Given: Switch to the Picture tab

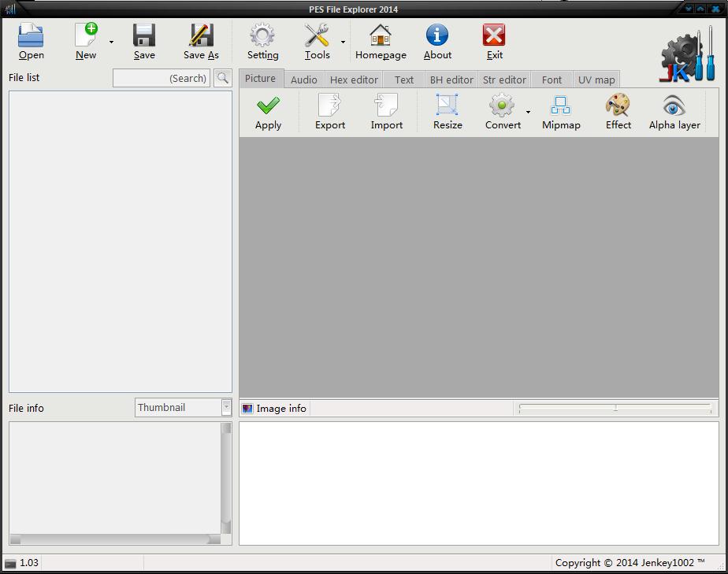Looking at the screenshot, I should pyautogui.click(x=260, y=79).
